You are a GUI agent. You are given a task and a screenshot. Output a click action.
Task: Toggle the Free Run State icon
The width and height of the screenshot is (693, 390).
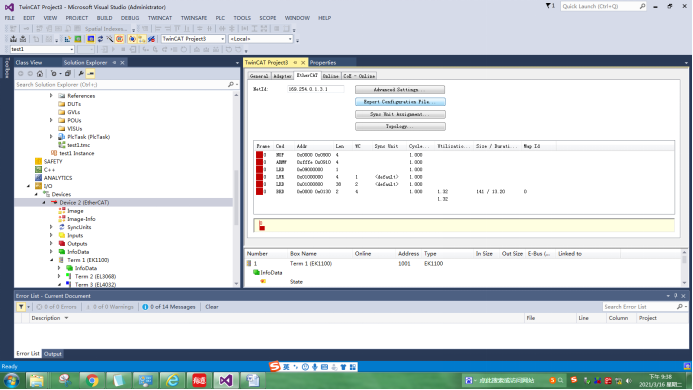pyautogui.click(x=119, y=39)
